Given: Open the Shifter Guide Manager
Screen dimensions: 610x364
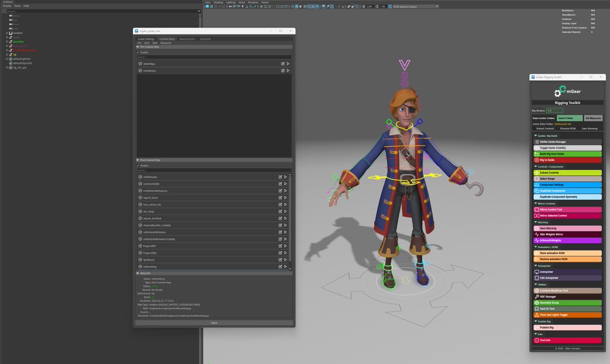Looking at the screenshot, I should pyautogui.click(x=567, y=142).
